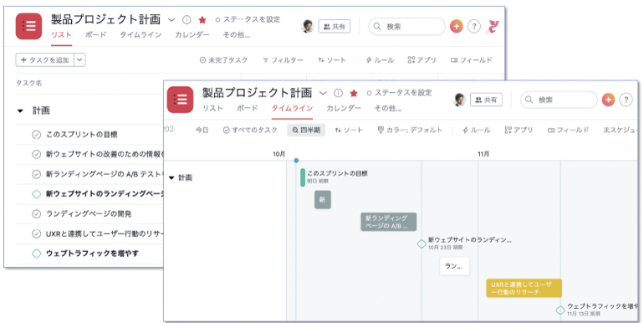Set status ステータスを設定 in list window
The image size is (644, 323).
click(248, 19)
